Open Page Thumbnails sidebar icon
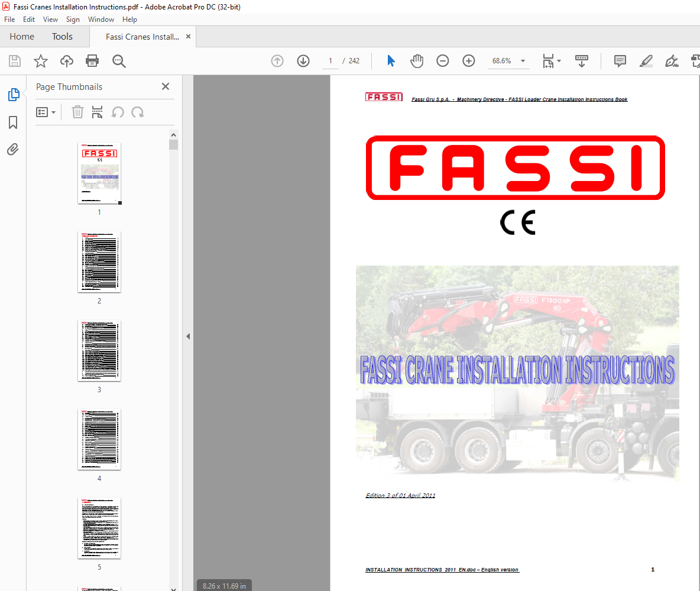This screenshot has width=700, height=591. click(x=14, y=95)
